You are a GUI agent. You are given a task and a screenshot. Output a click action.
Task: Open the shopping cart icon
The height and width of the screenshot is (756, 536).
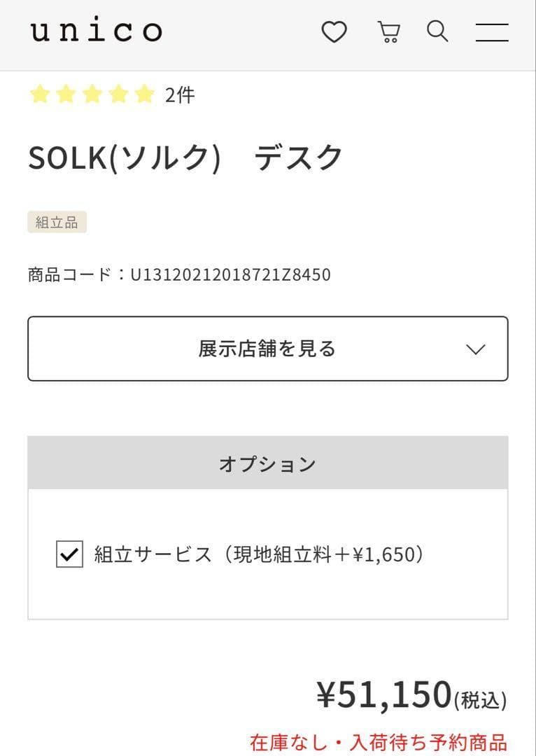coord(389,31)
